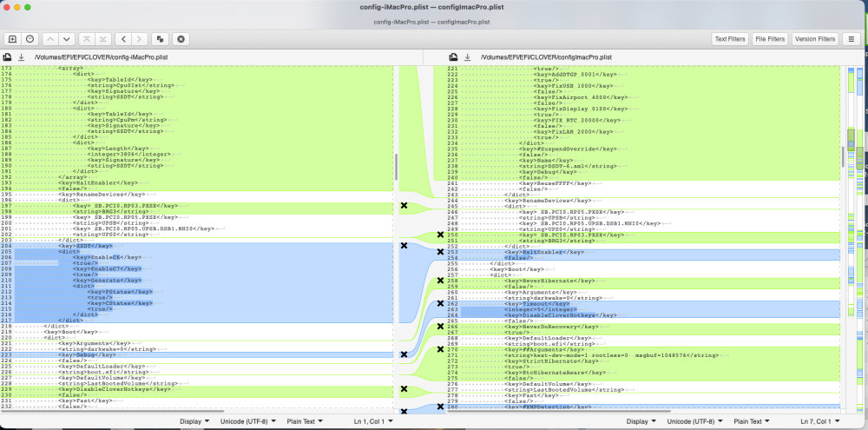Click right line 238 DSDT-6.aml string

tap(568, 166)
